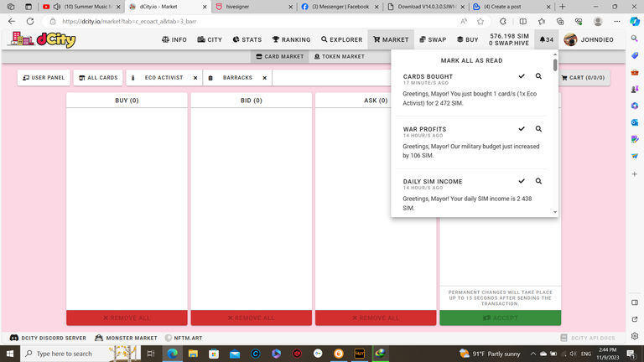Go to the CITY page
The image size is (644, 362).
pos(210,40)
